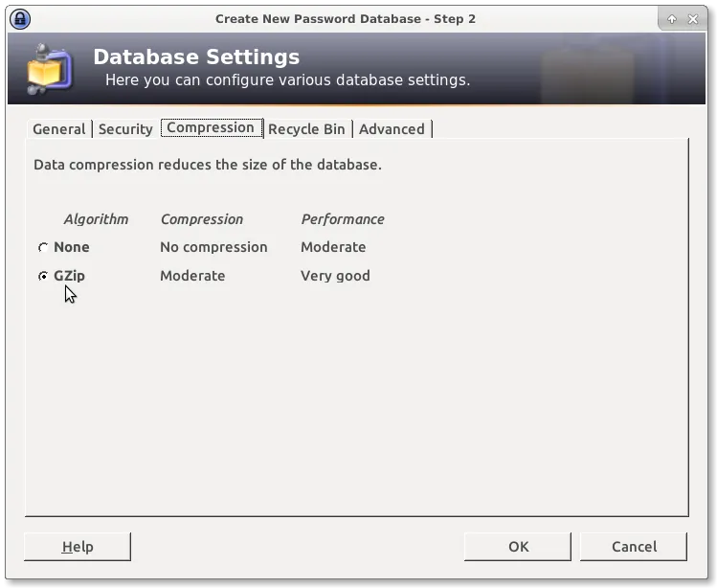The height and width of the screenshot is (588, 717).
Task: Close the Create New Password Database dialog
Action: (x=693, y=19)
